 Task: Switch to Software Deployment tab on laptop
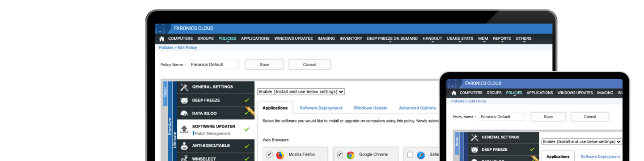(321, 108)
